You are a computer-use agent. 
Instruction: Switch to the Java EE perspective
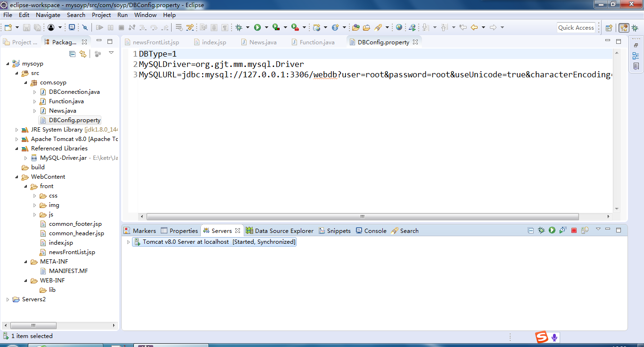coord(624,28)
